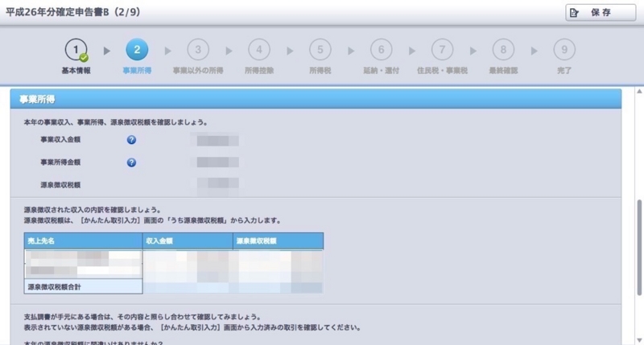
Task: Click the 所得控除 step label
Action: 258,71
